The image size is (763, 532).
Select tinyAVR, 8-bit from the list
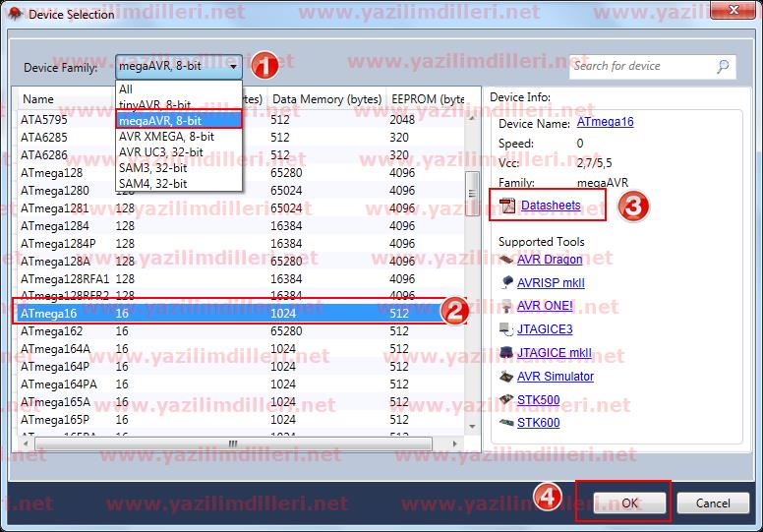coord(155,104)
